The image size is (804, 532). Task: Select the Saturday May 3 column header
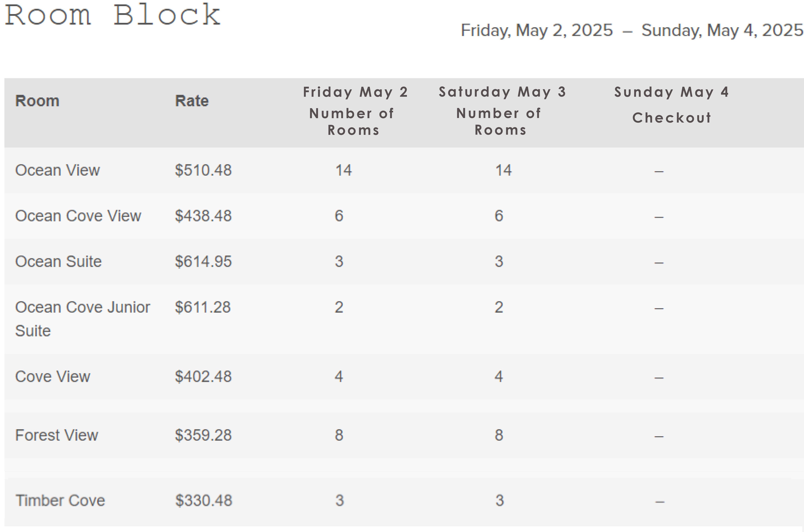[x=502, y=92]
